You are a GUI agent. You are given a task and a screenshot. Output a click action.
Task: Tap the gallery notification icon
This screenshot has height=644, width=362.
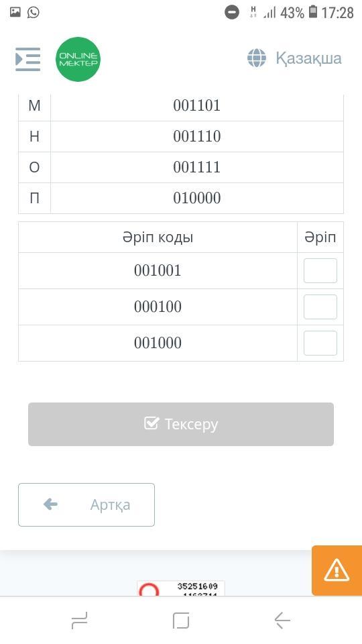pyautogui.click(x=15, y=12)
